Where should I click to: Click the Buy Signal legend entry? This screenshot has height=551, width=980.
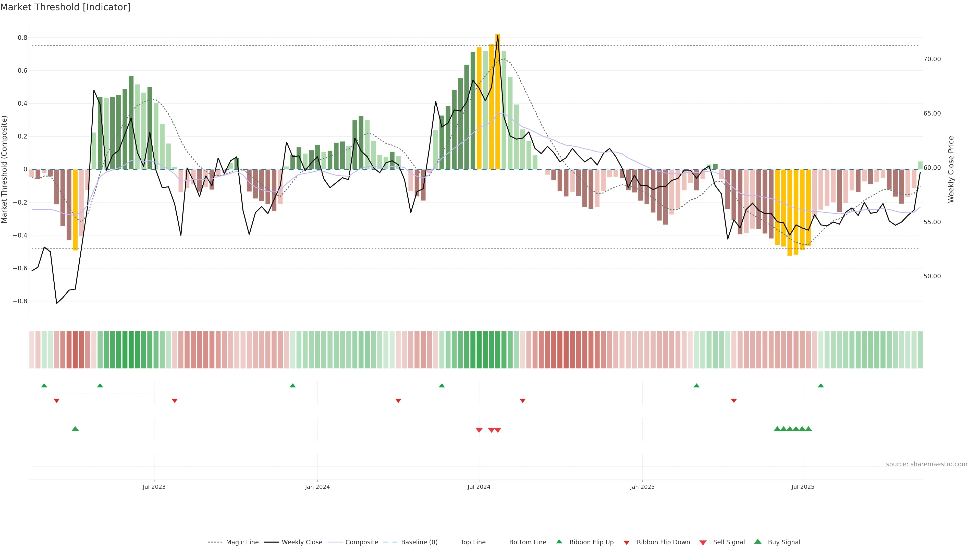tap(784, 542)
